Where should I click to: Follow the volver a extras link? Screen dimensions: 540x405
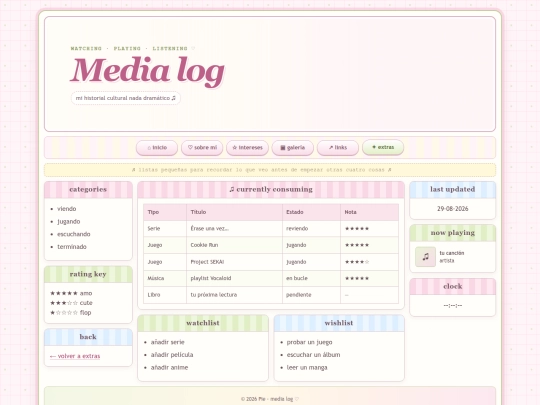pyautogui.click(x=75, y=356)
